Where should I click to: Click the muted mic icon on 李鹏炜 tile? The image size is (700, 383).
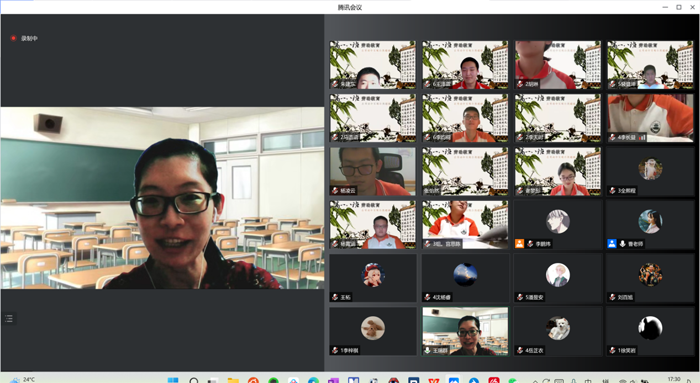530,244
